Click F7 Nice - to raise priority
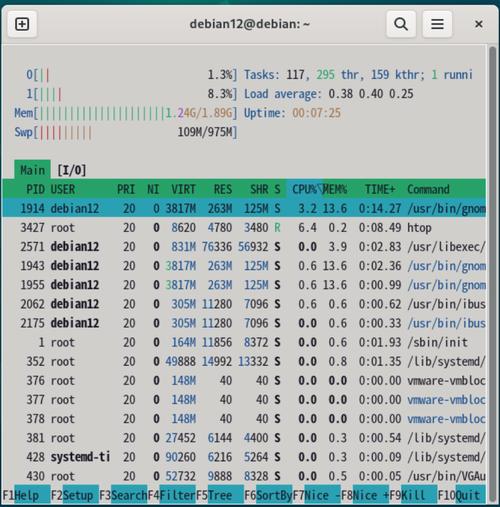Screen dimensions: 500x507 click(x=317, y=495)
